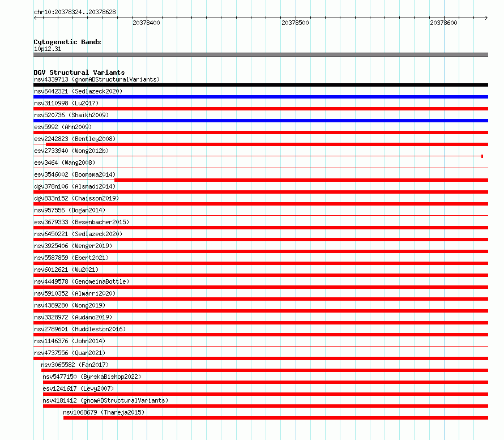The image size is (504, 440).
Task: Open the DGV Structural Variants track title
Action: tap(79, 72)
